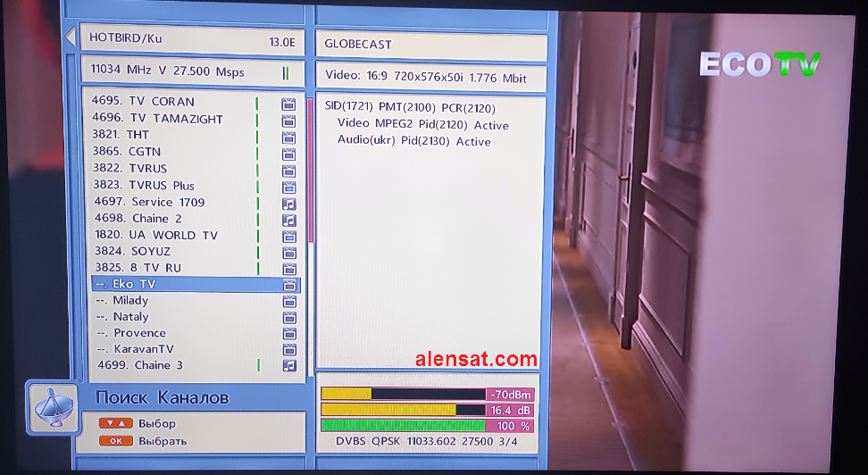Viewport: 868px width, 475px height.
Task: Click the 16.4 dB signal quality bar
Action: coord(428,410)
